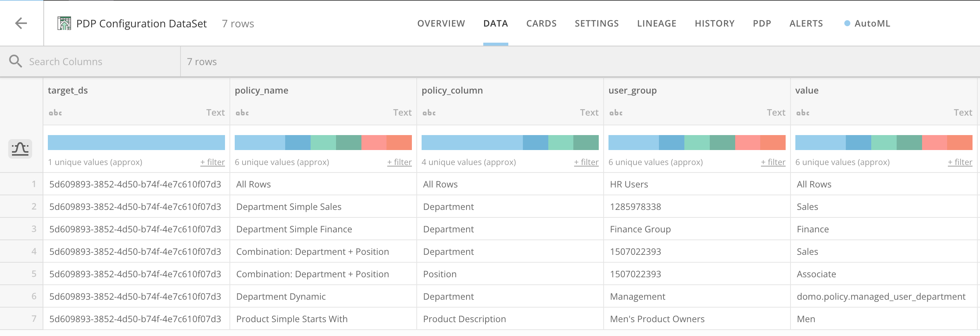The image size is (980, 336).
Task: Select the Department Dynamic cell in row 6
Action: [281, 296]
